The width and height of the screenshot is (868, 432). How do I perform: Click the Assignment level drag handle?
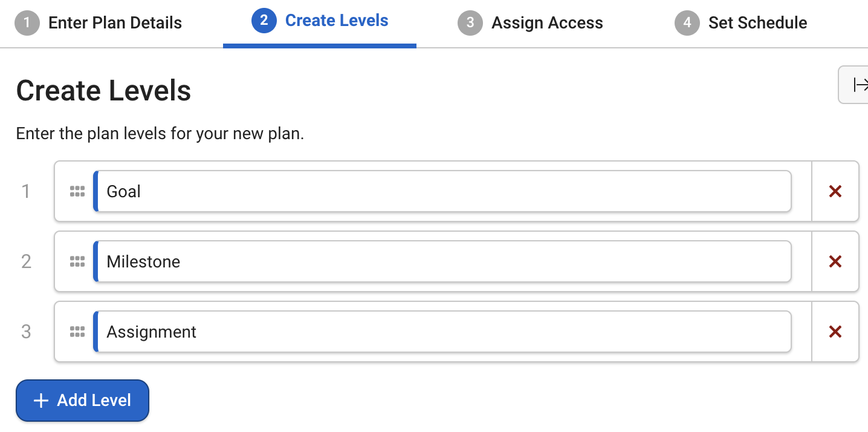(x=77, y=332)
